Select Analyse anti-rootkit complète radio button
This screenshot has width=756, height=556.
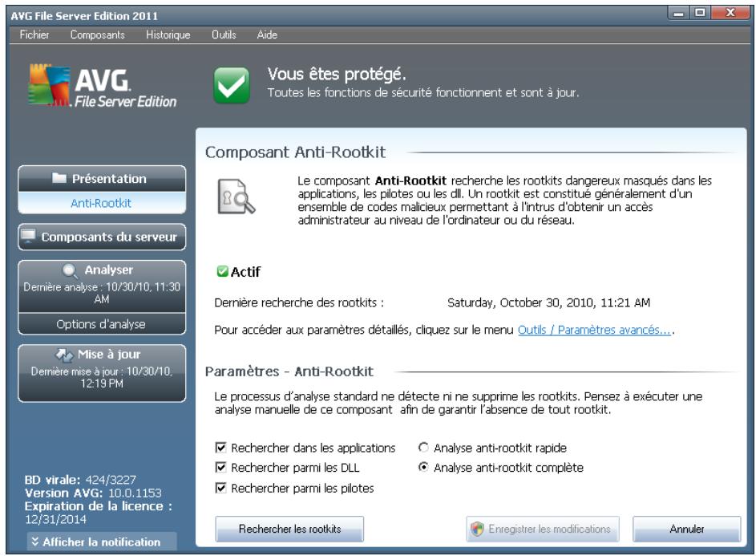(423, 467)
